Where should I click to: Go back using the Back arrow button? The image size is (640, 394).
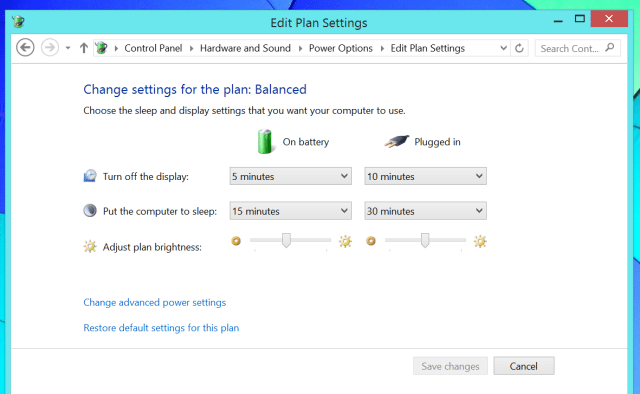tap(25, 48)
